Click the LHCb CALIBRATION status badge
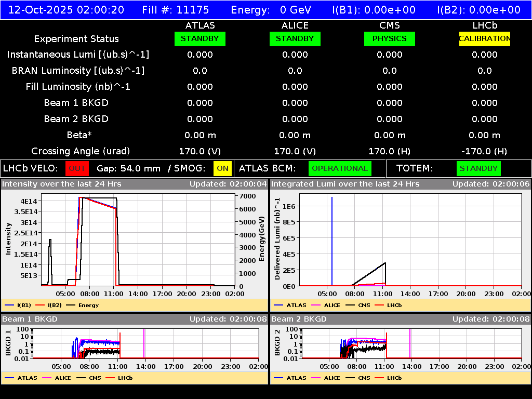The width and height of the screenshot is (532, 399). [x=484, y=38]
